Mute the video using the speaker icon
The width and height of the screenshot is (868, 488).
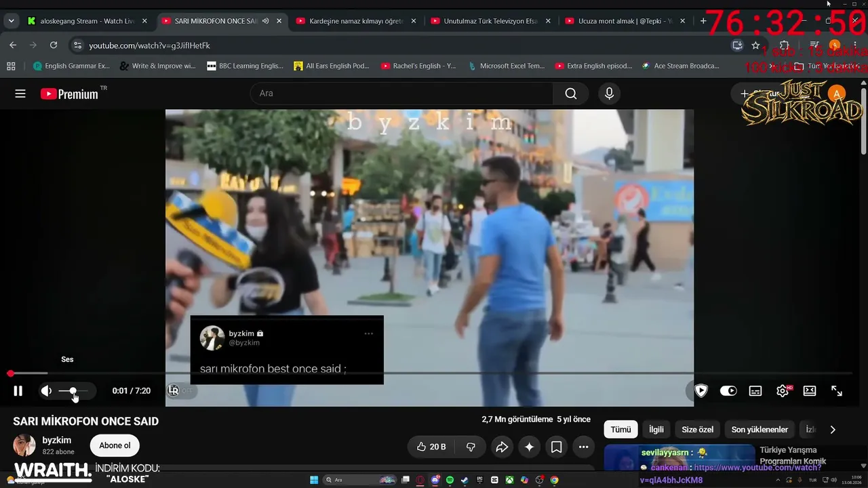point(46,391)
